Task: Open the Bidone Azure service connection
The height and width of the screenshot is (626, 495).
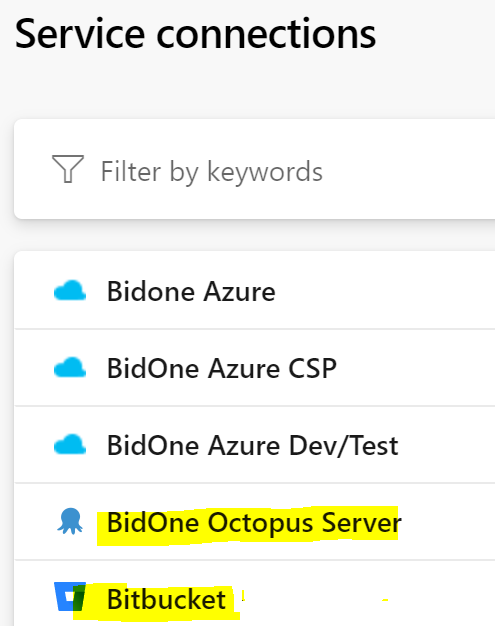Action: pos(191,291)
